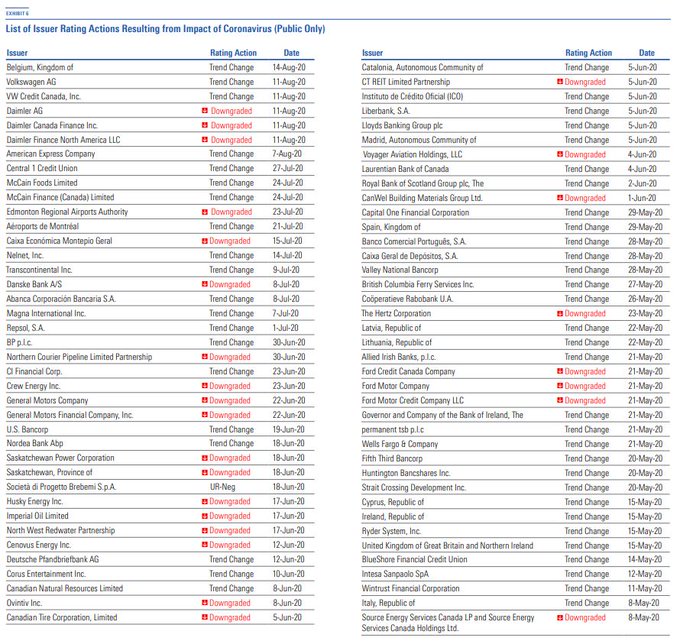Click the date '11-May-20' for Wintrust Financial

(645, 589)
